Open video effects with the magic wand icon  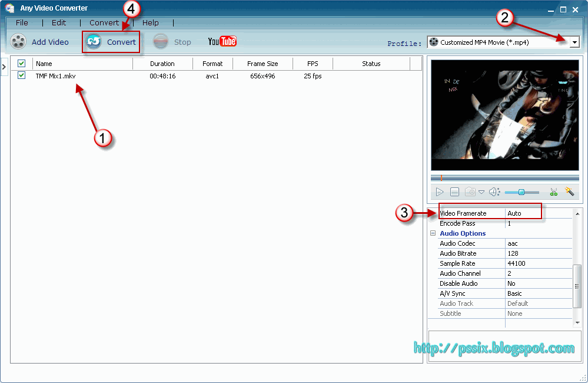[x=569, y=191]
